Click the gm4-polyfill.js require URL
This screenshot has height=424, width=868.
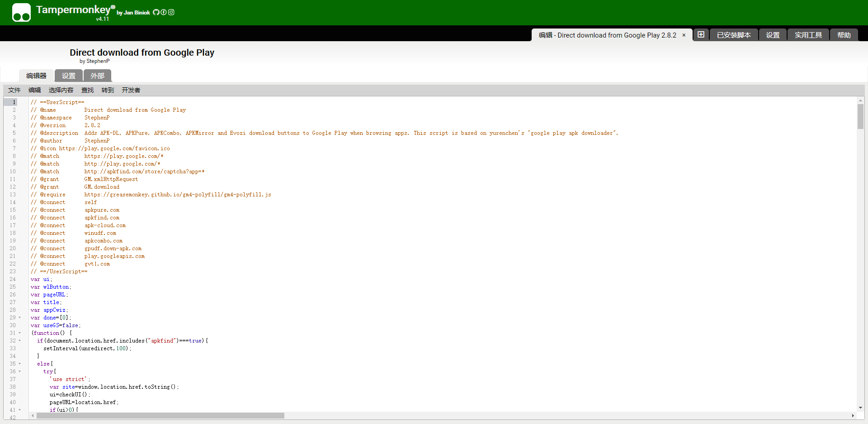tap(178, 195)
